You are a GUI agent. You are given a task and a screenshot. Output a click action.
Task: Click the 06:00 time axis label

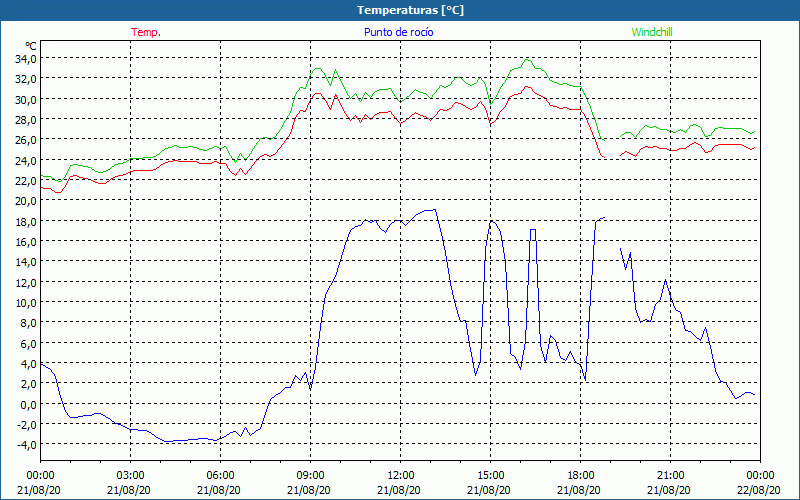coord(220,476)
